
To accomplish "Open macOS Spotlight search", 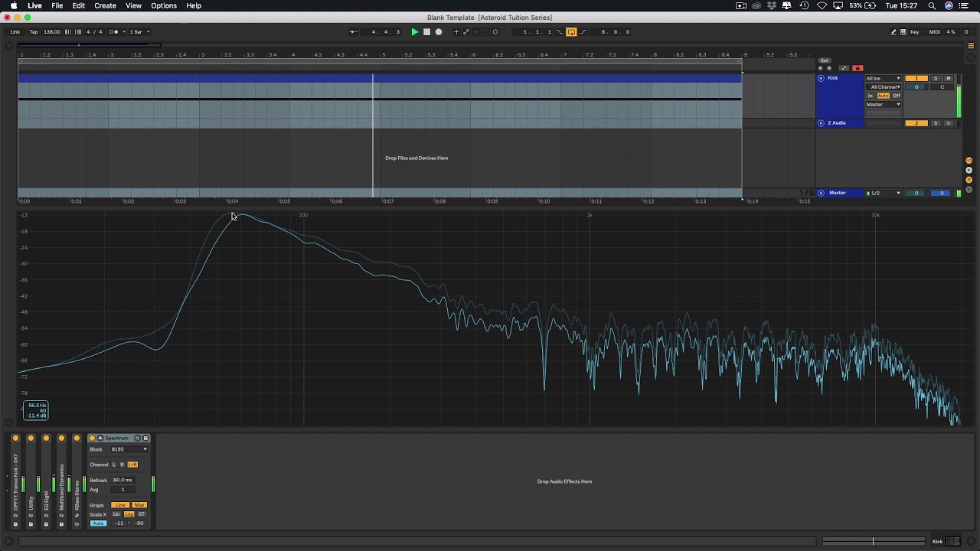I will point(932,5).
